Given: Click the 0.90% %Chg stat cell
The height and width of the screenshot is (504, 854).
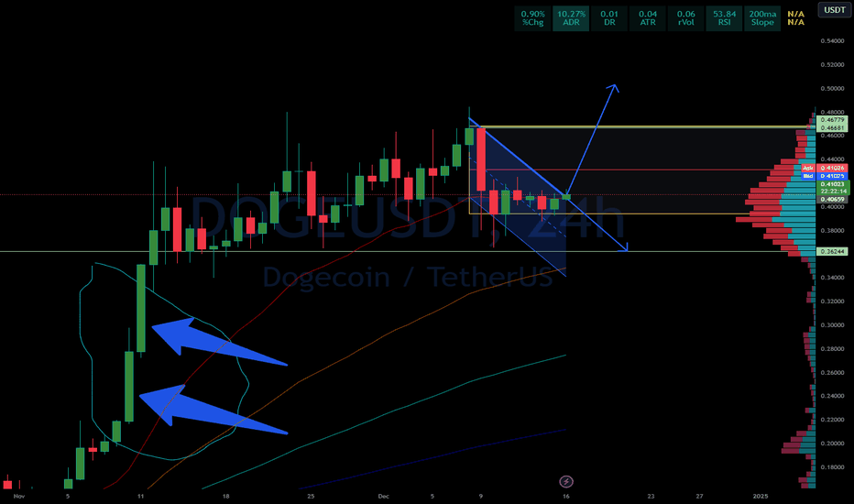Looking at the screenshot, I should [x=532, y=18].
